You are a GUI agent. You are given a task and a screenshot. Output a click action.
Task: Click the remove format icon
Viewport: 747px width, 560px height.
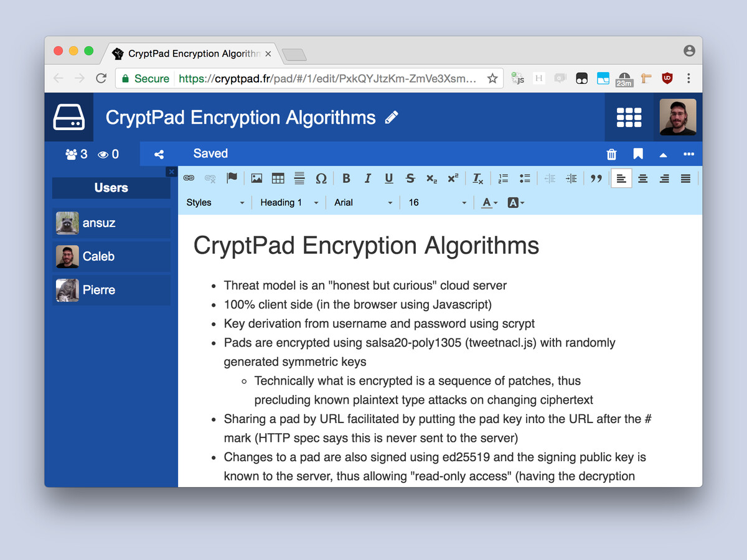pos(477,179)
